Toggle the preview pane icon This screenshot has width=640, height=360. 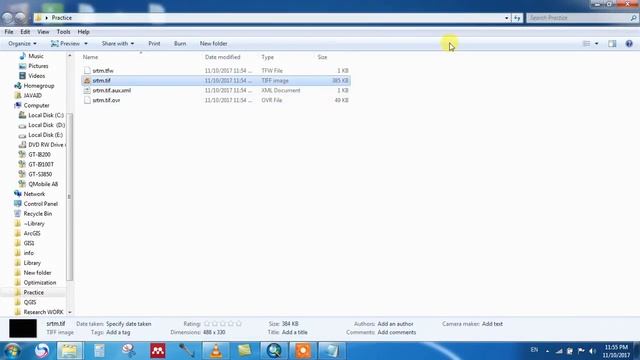click(612, 44)
